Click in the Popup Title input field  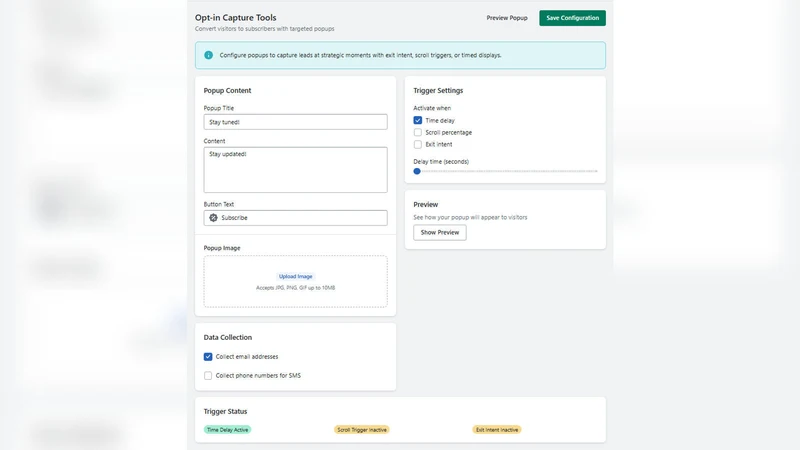point(295,122)
